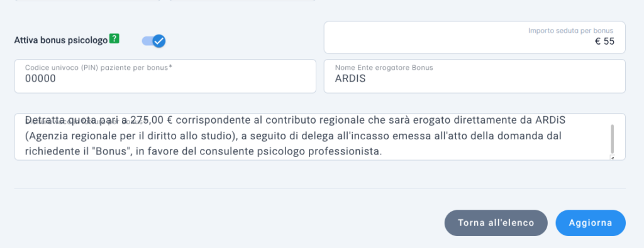Focus the Nome Ente erogatore Bonus field
Screen dimensions: 644x248
pyautogui.click(x=474, y=76)
